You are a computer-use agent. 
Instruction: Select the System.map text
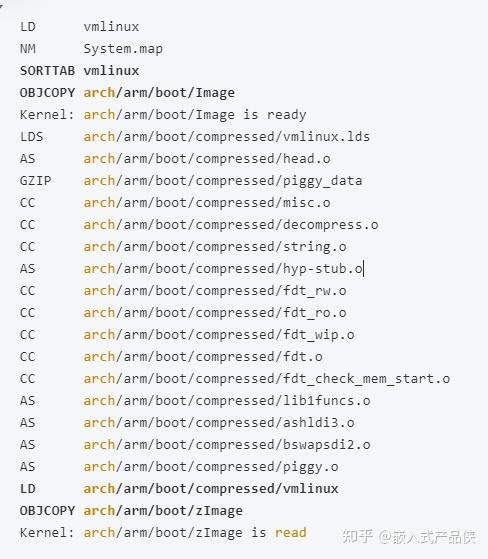123,49
